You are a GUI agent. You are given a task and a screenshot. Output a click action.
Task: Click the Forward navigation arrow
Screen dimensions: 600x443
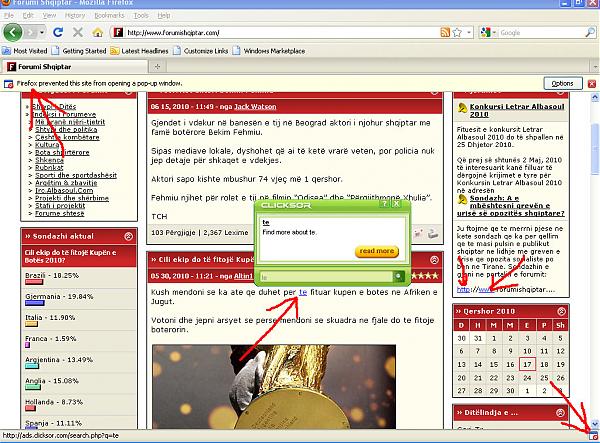[31, 33]
